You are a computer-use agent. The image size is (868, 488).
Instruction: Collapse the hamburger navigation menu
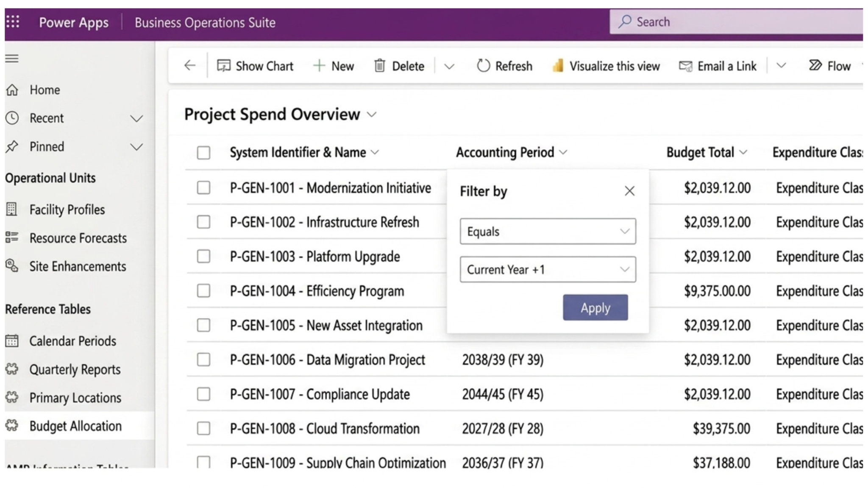point(12,59)
